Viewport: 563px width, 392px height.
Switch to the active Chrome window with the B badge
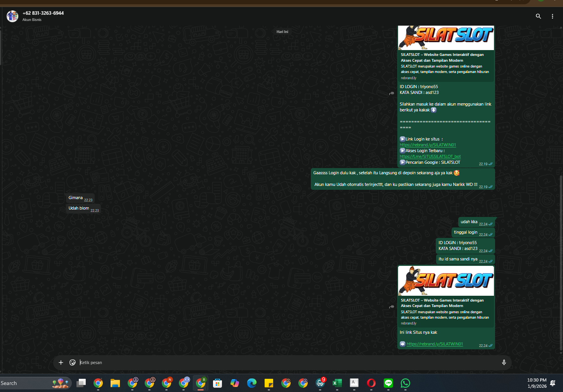pyautogui.click(x=201, y=383)
